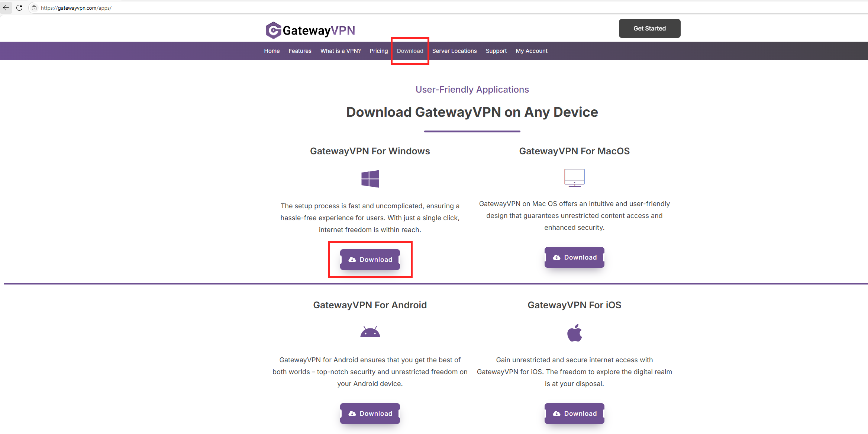Open Server Locations in navigation
The image size is (868, 434).
click(x=454, y=51)
